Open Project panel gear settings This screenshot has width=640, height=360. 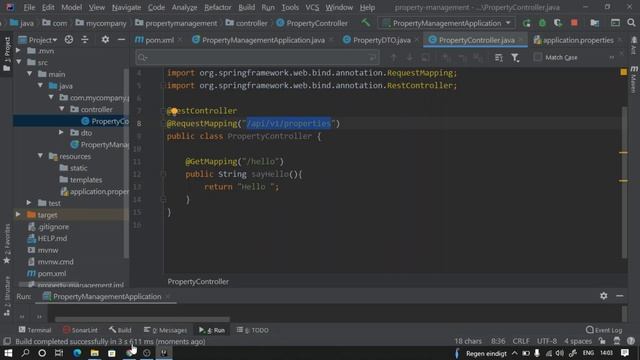105,40
